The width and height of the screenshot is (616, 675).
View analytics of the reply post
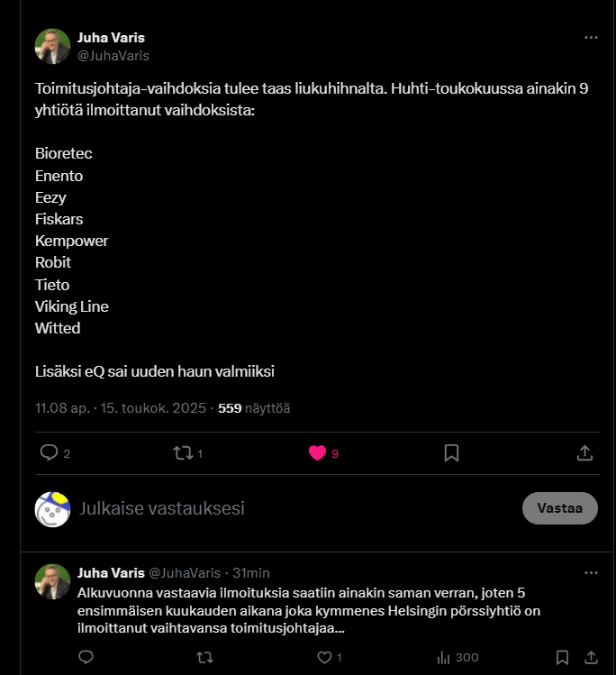click(443, 658)
